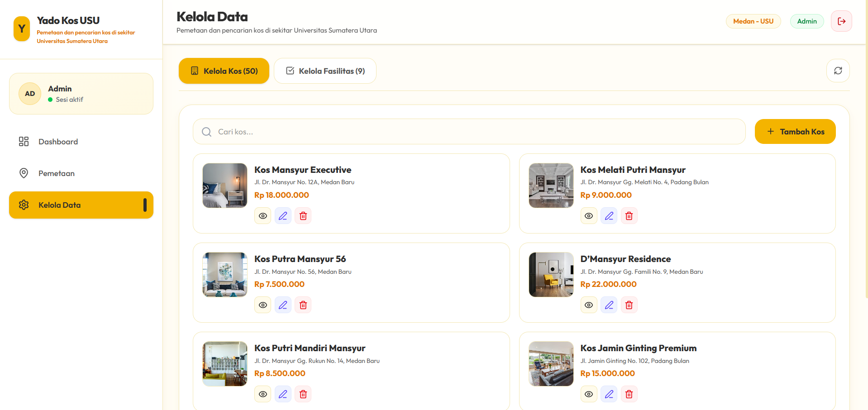Click the AD admin avatar
This screenshot has height=410, width=868.
[30, 94]
